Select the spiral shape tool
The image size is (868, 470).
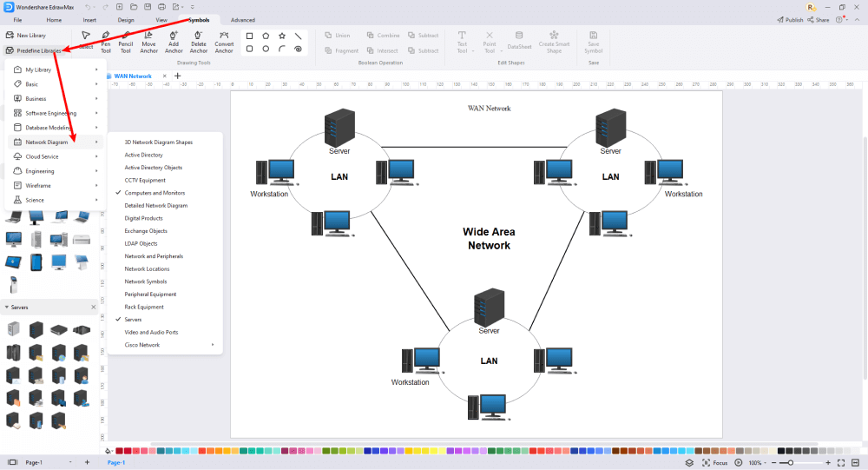coord(299,49)
